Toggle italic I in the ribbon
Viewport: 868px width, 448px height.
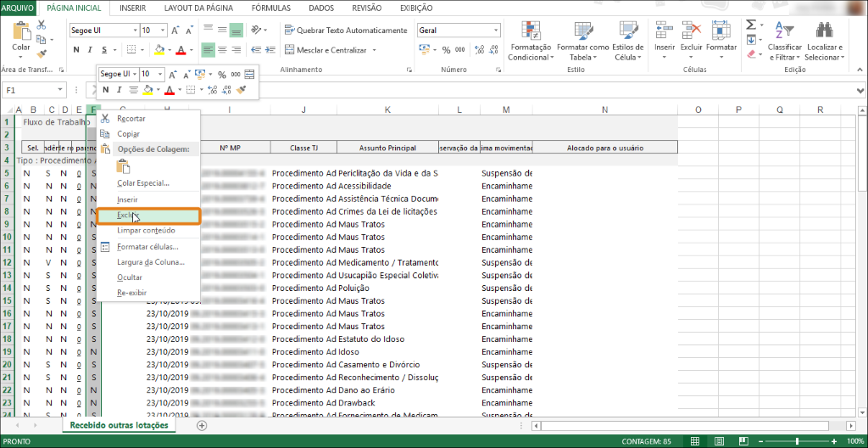pos(90,50)
